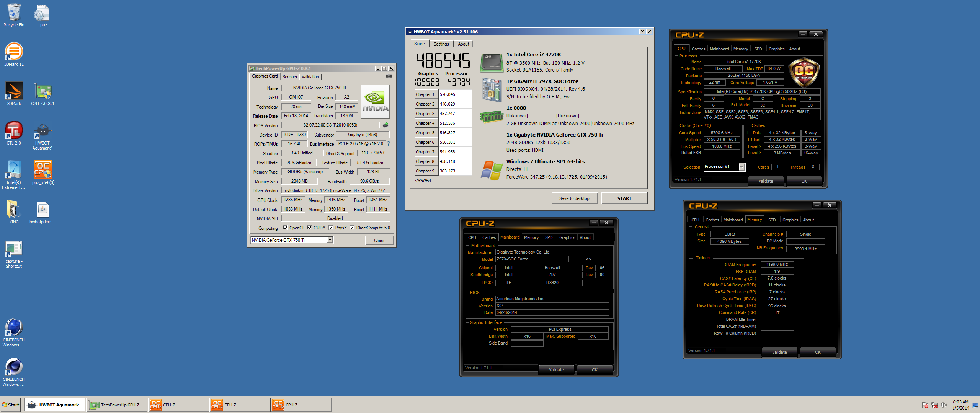The width and height of the screenshot is (980, 413).
Task: Click Validate in the CPU-Z Memory window
Action: [779, 352]
